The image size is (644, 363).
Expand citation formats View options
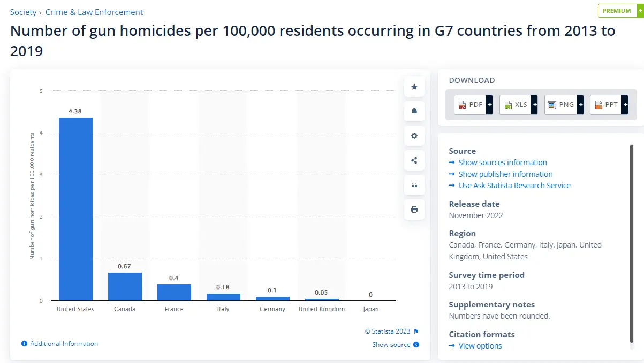click(x=480, y=346)
